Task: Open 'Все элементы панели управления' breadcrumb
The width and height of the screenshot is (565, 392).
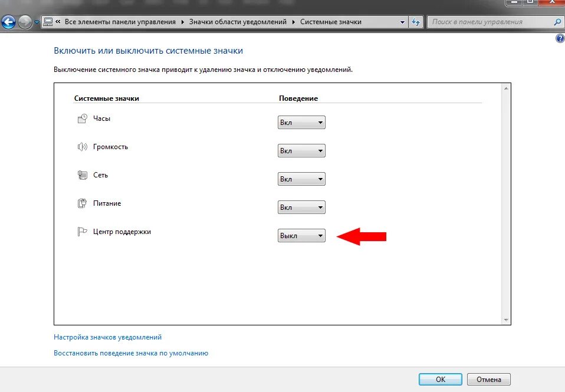Action: pyautogui.click(x=120, y=22)
